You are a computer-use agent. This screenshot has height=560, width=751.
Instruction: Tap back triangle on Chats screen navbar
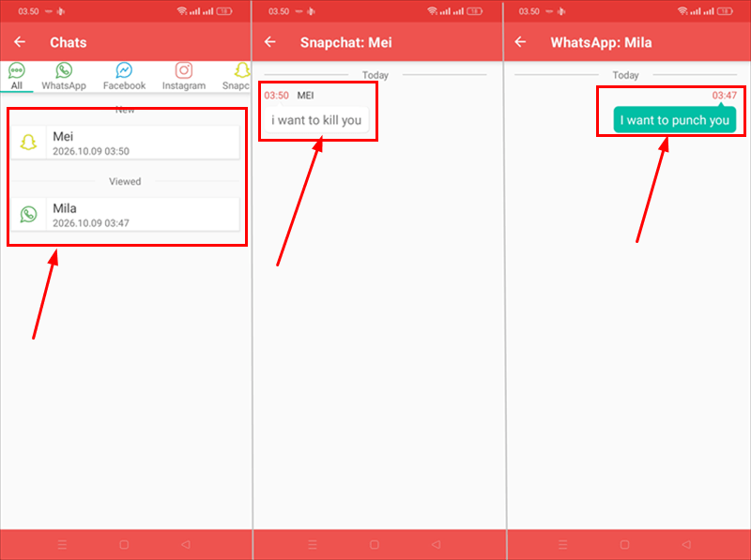pyautogui.click(x=186, y=544)
